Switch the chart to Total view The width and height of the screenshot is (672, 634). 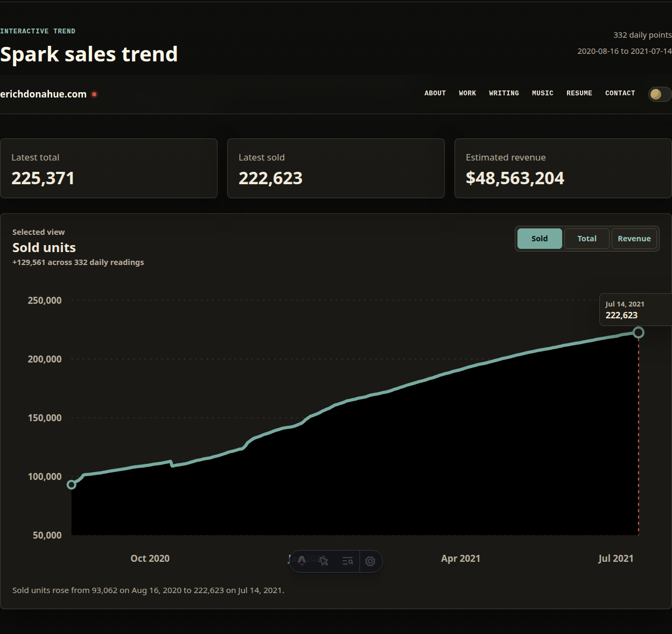tap(587, 239)
